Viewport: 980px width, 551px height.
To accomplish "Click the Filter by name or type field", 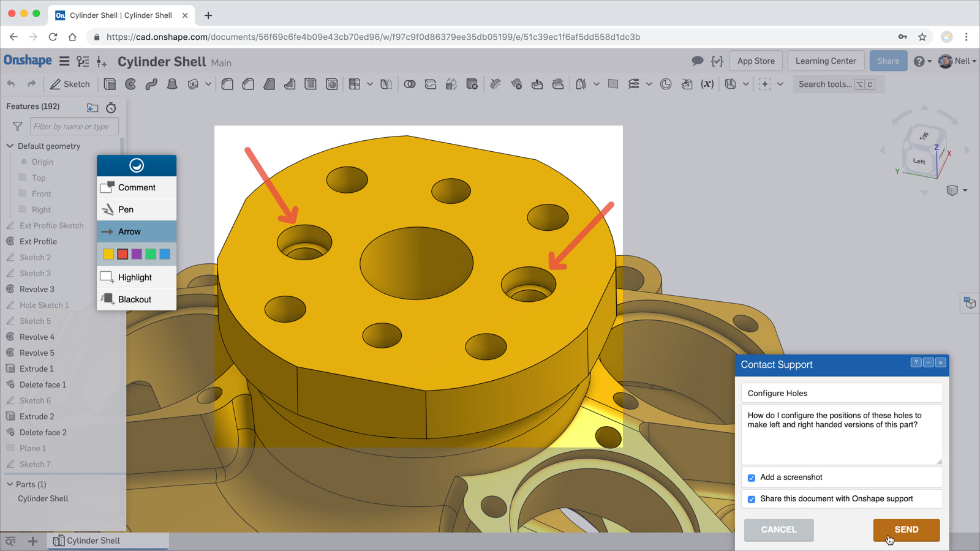I will point(74,126).
